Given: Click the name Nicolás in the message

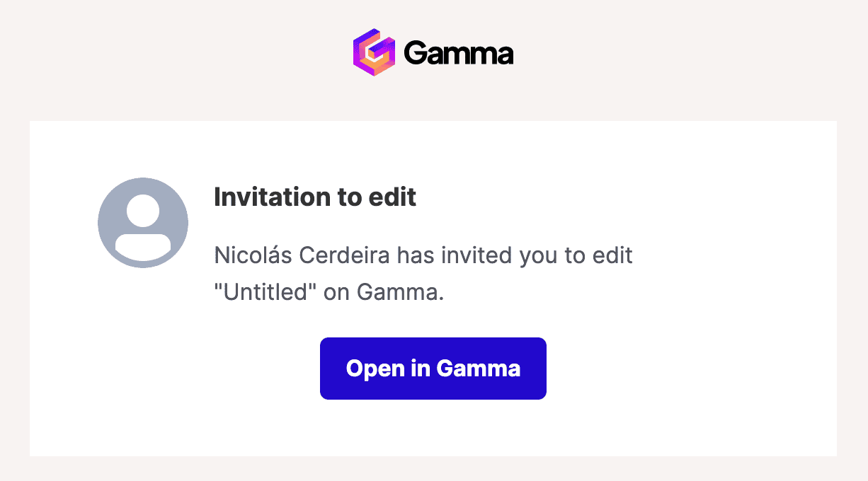Looking at the screenshot, I should click(253, 255).
